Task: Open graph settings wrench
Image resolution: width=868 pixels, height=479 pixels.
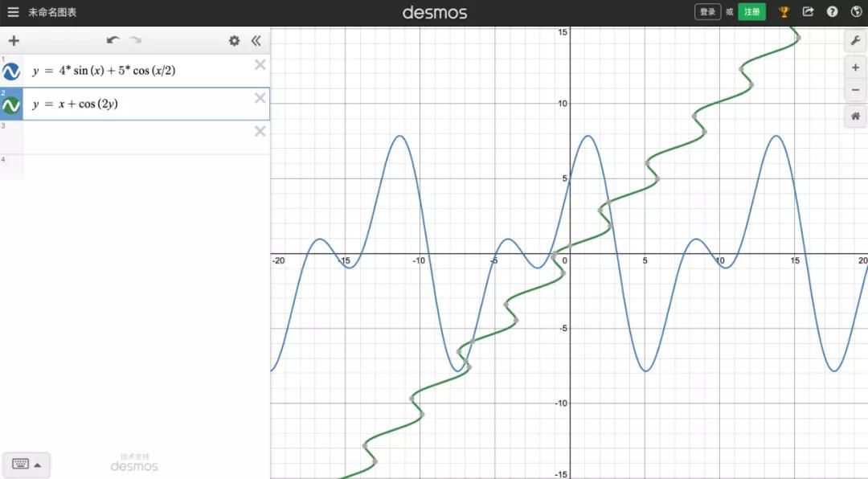Action: click(x=855, y=41)
